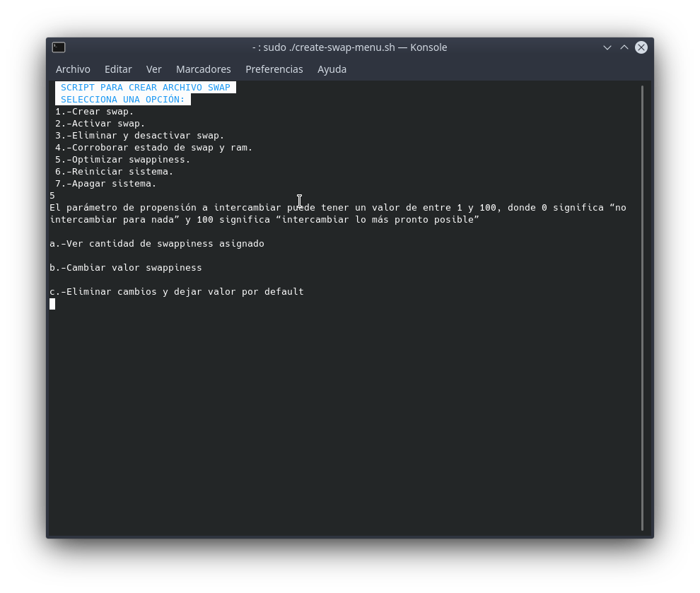Click the terminal vertical scrollbar
The height and width of the screenshot is (593, 700).
coord(642,308)
